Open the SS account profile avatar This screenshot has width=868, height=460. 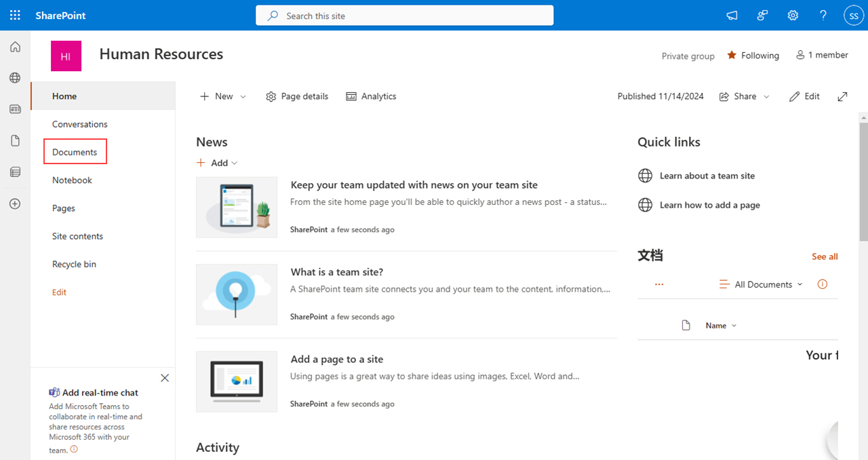[853, 15]
